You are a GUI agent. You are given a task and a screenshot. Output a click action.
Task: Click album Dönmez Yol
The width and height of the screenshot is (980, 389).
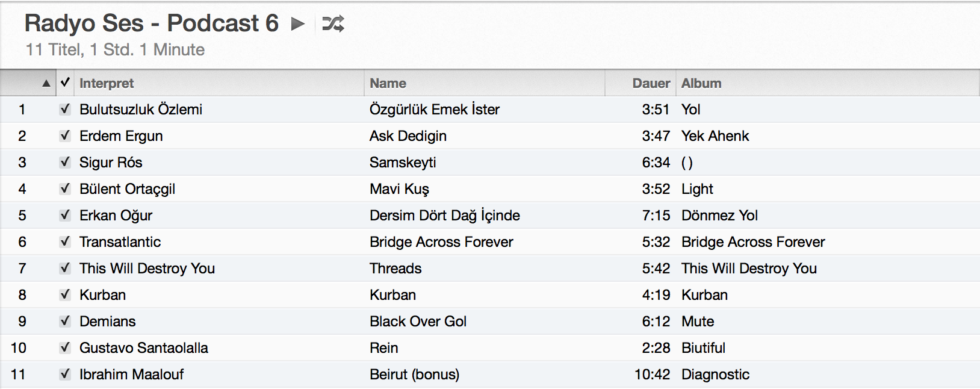pyautogui.click(x=719, y=216)
